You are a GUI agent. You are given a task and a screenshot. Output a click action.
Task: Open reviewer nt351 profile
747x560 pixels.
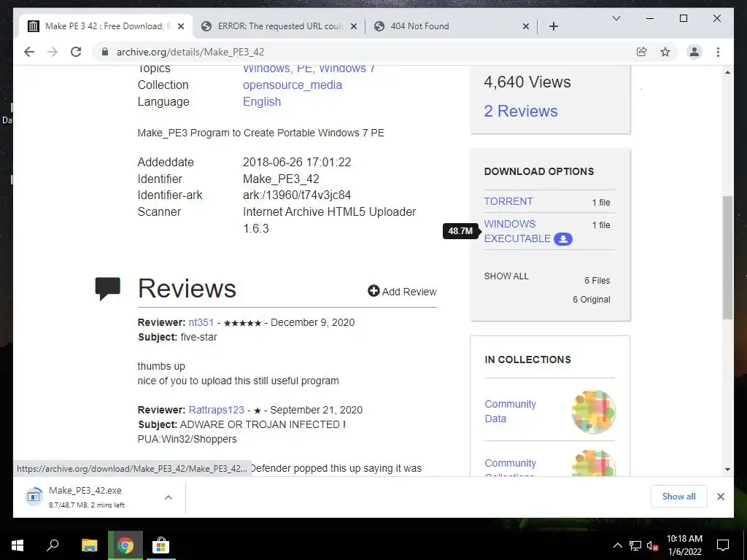coord(201,322)
